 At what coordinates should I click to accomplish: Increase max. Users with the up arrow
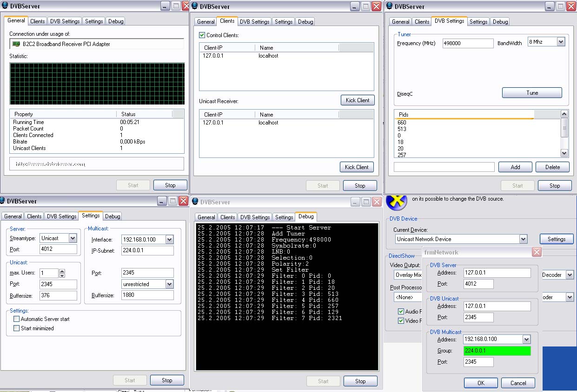click(62, 271)
